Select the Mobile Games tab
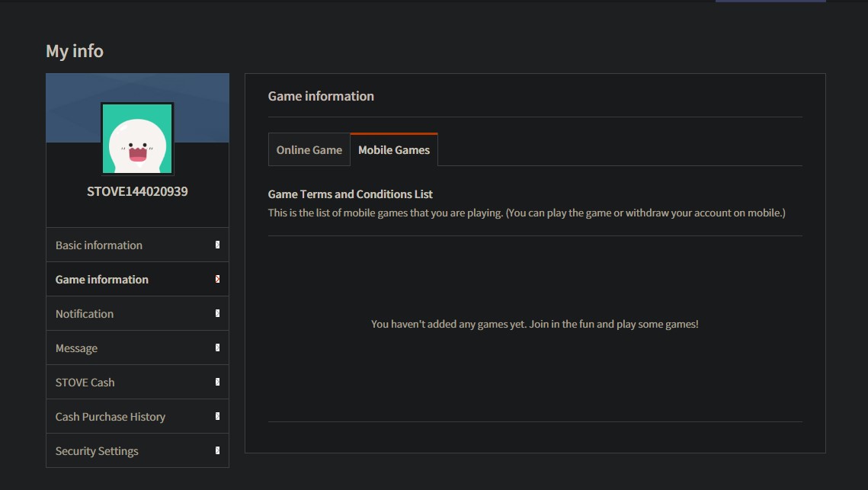This screenshot has width=868, height=490. tap(394, 149)
